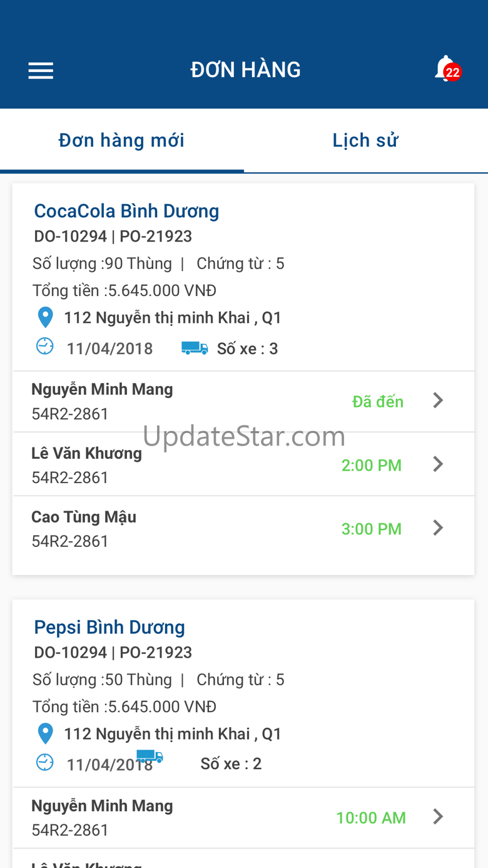Screen dimensions: 488x868
Task: Open the CocaCola Bình Dương order title
Action: pos(126,211)
